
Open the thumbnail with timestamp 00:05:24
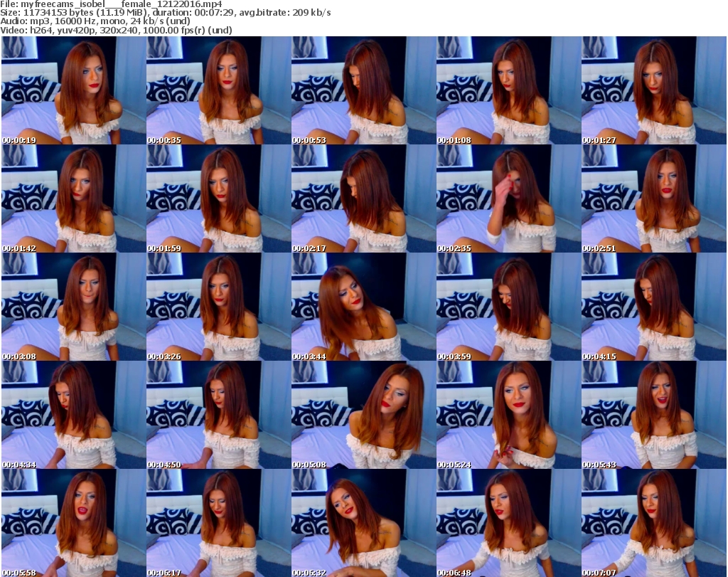click(508, 415)
